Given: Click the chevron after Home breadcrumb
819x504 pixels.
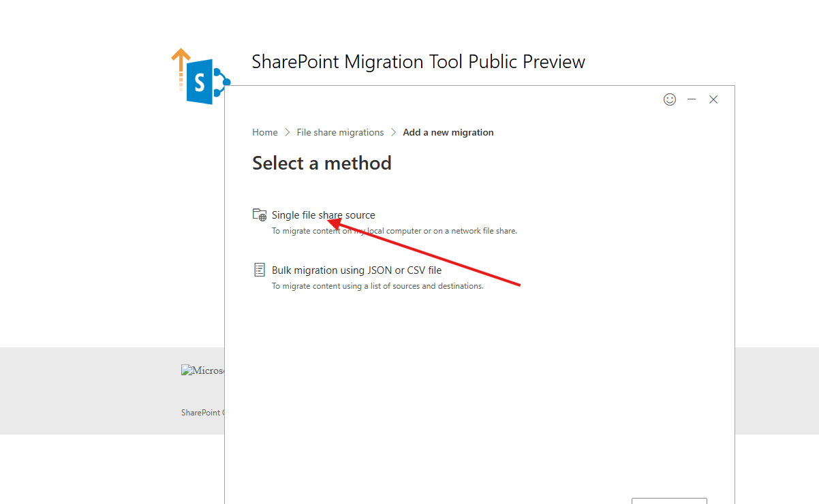Looking at the screenshot, I should tap(288, 133).
